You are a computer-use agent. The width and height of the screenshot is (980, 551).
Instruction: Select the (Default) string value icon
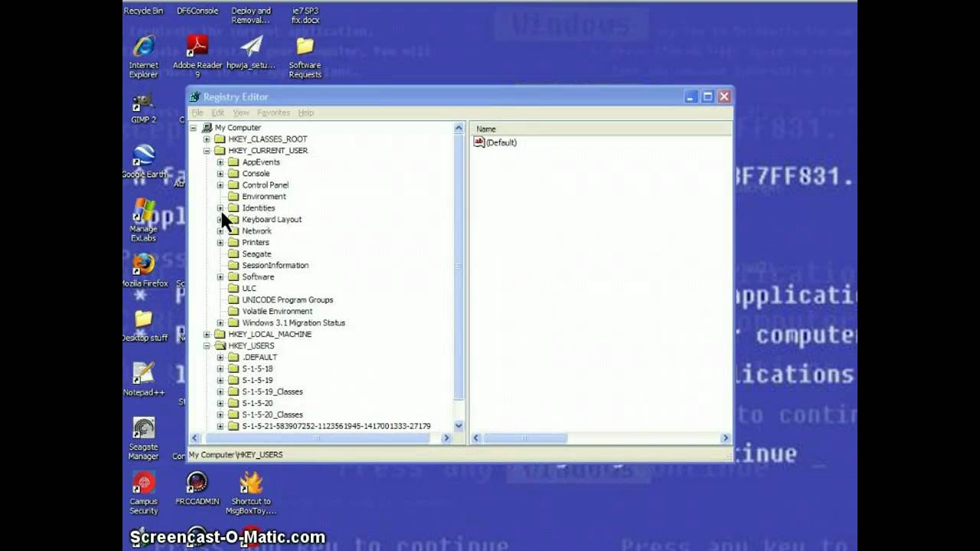[479, 142]
